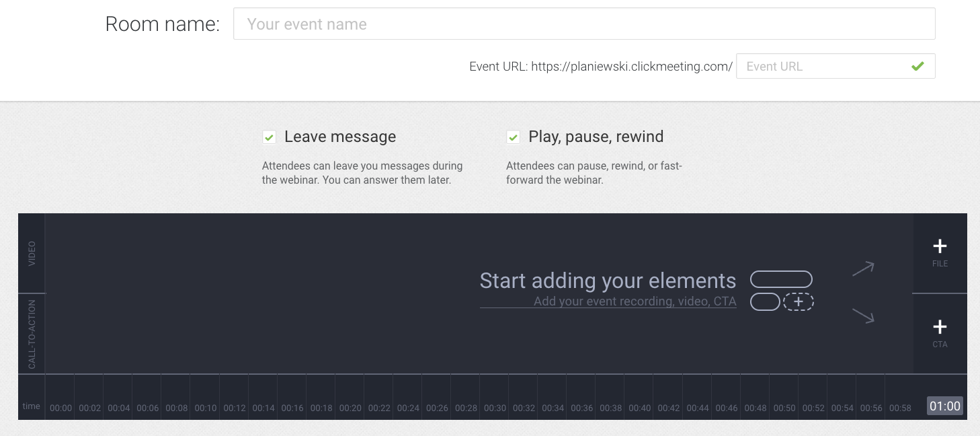Click the 00:10 marker on timeline

[206, 408]
